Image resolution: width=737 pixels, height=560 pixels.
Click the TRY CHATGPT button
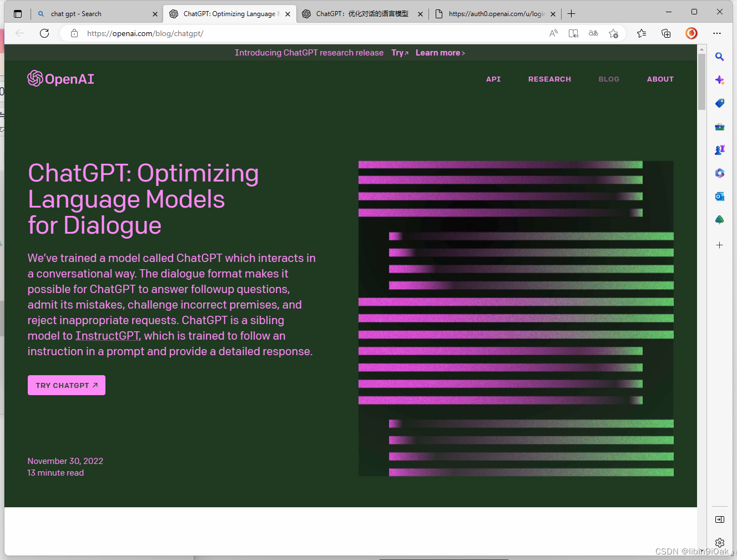coord(67,385)
